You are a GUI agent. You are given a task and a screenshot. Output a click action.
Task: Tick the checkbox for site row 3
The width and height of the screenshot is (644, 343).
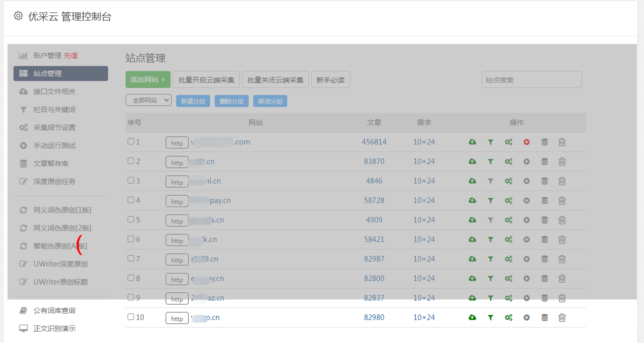[x=131, y=180]
